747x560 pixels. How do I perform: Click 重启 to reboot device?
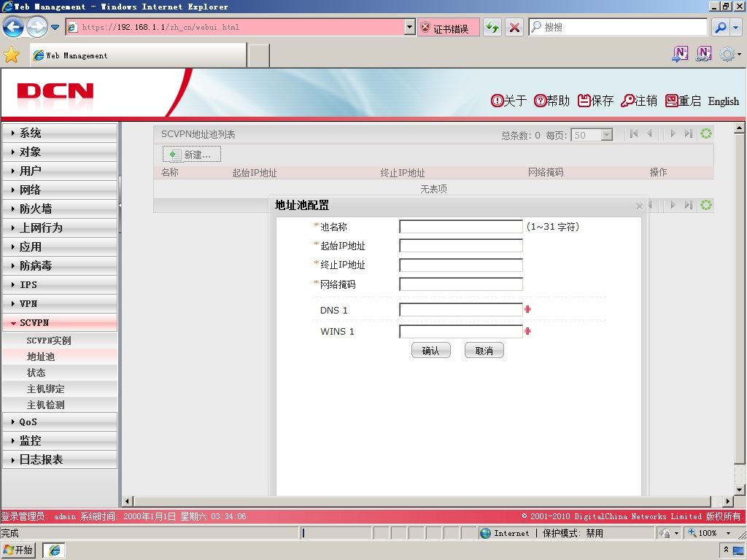point(683,101)
